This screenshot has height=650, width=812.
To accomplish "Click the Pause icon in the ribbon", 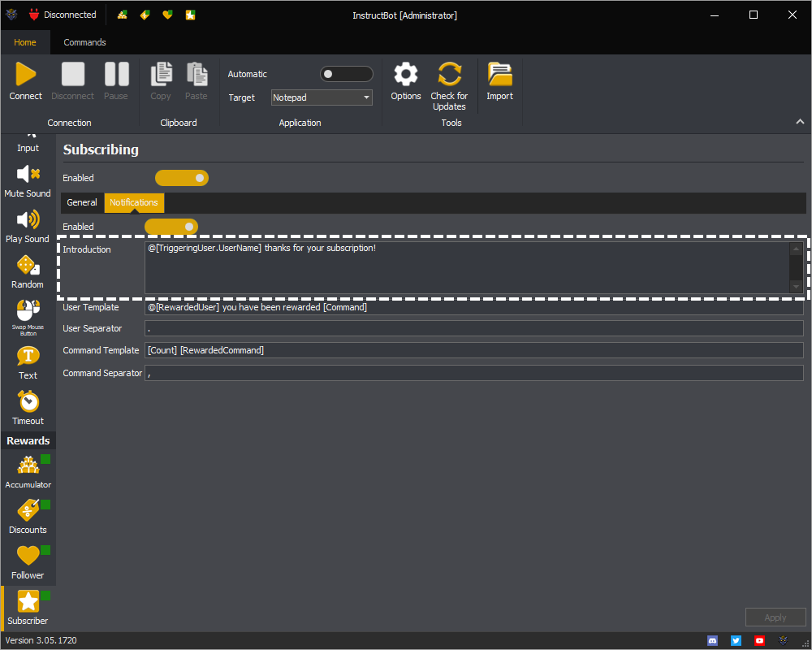I will tap(116, 74).
